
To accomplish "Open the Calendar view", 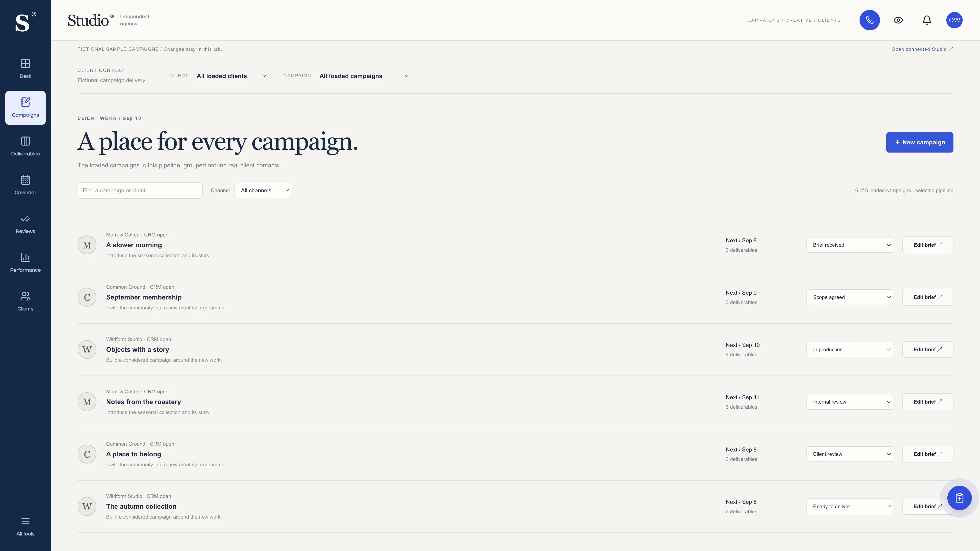I will coord(26,185).
